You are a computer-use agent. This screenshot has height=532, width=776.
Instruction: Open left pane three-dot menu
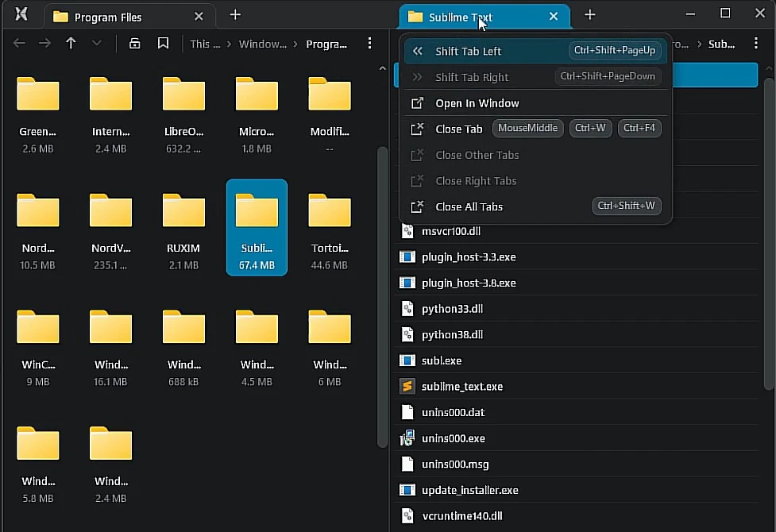point(369,44)
